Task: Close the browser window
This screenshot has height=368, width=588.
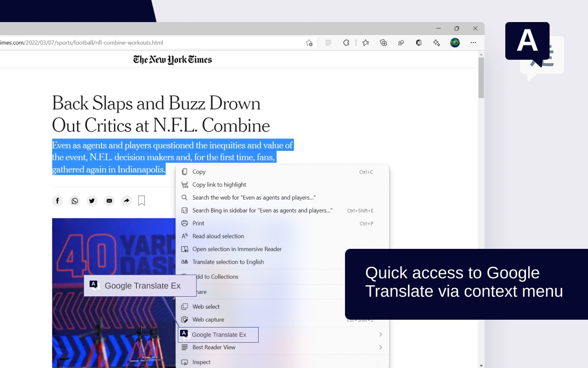Action: point(475,29)
